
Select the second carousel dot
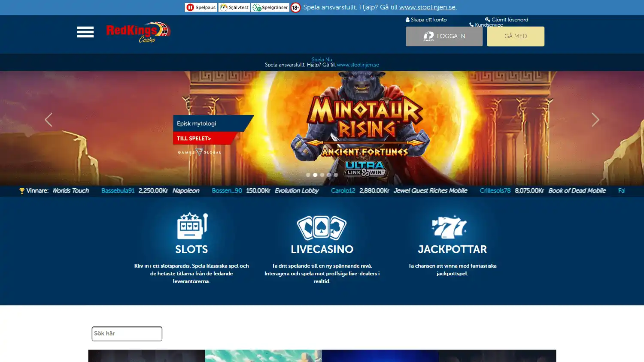pos(315,175)
